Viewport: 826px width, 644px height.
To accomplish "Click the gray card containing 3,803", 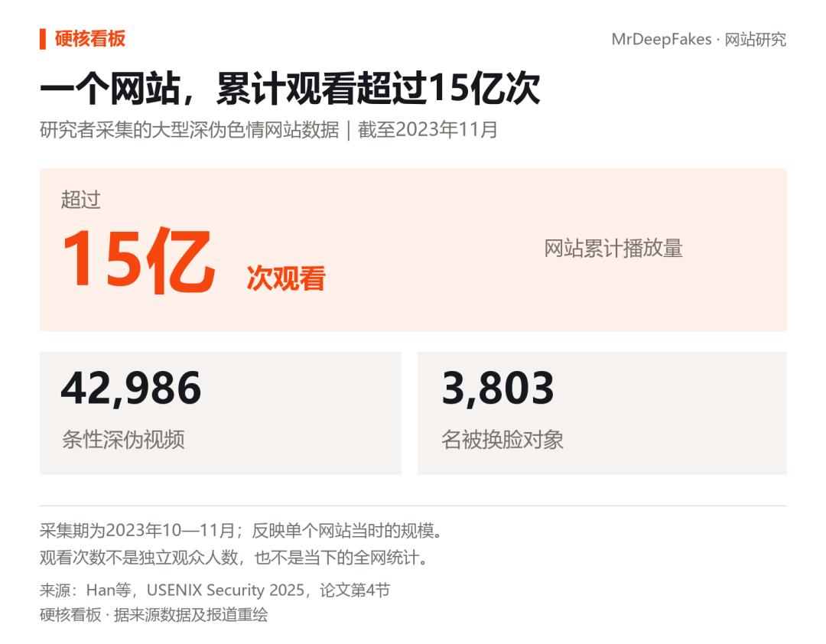I will tap(602, 413).
